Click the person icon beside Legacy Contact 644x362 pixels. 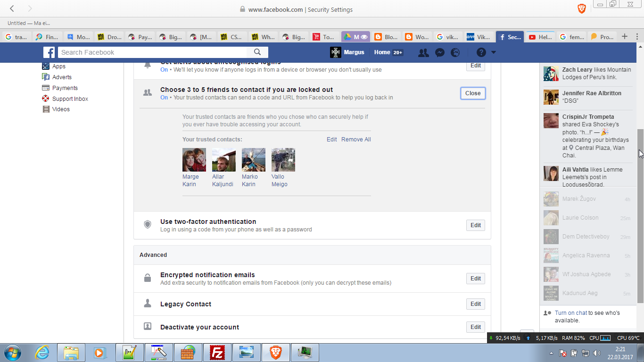(148, 304)
